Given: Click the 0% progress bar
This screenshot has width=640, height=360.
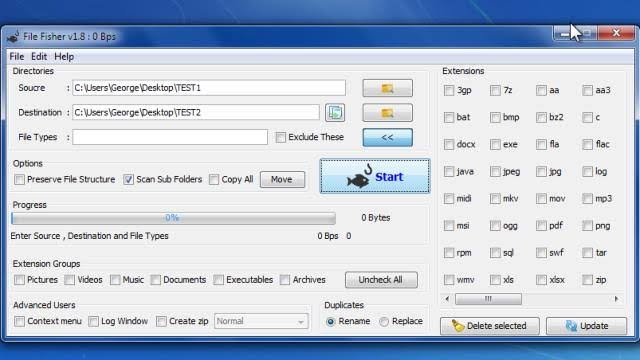Looking at the screenshot, I should click(x=173, y=218).
